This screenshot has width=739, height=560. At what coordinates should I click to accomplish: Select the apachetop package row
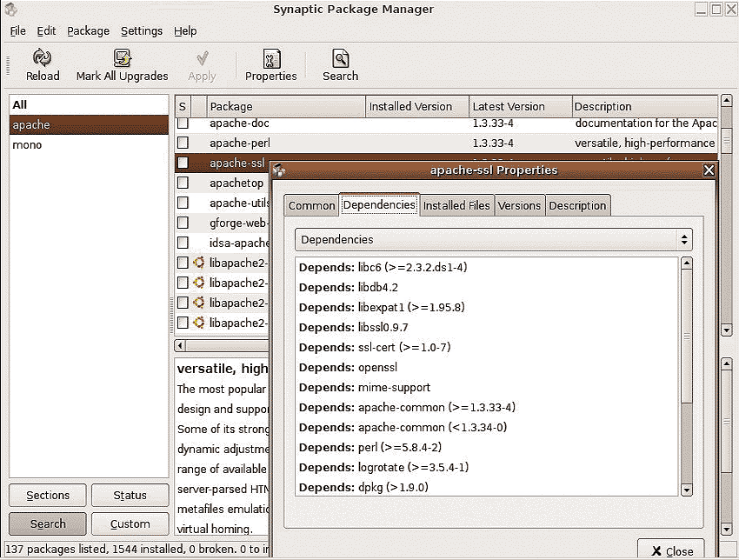(222, 183)
